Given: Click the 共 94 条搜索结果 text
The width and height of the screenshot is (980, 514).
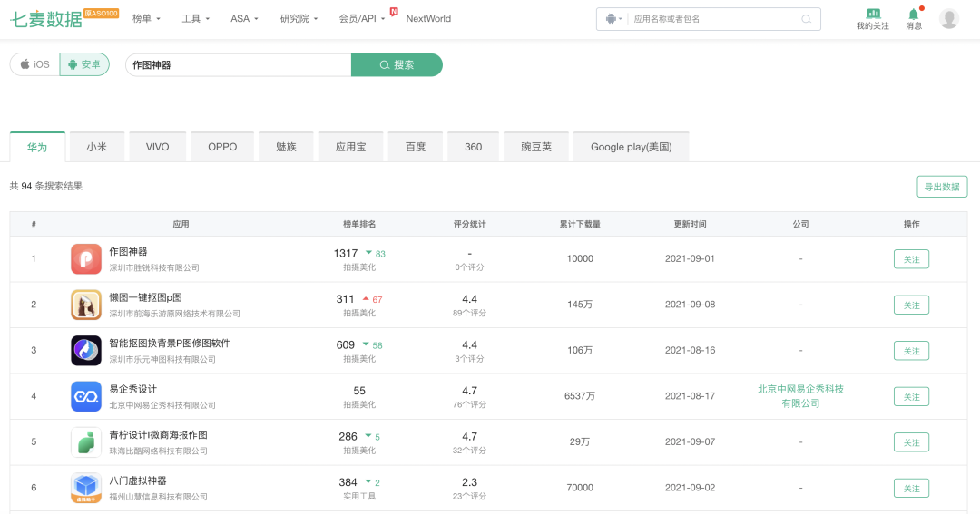Looking at the screenshot, I should 46,186.
